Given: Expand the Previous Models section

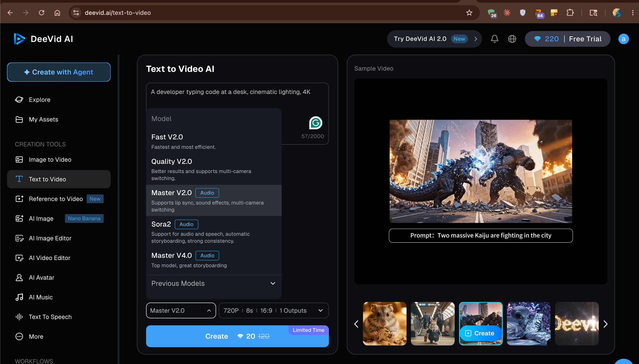Looking at the screenshot, I should point(214,283).
